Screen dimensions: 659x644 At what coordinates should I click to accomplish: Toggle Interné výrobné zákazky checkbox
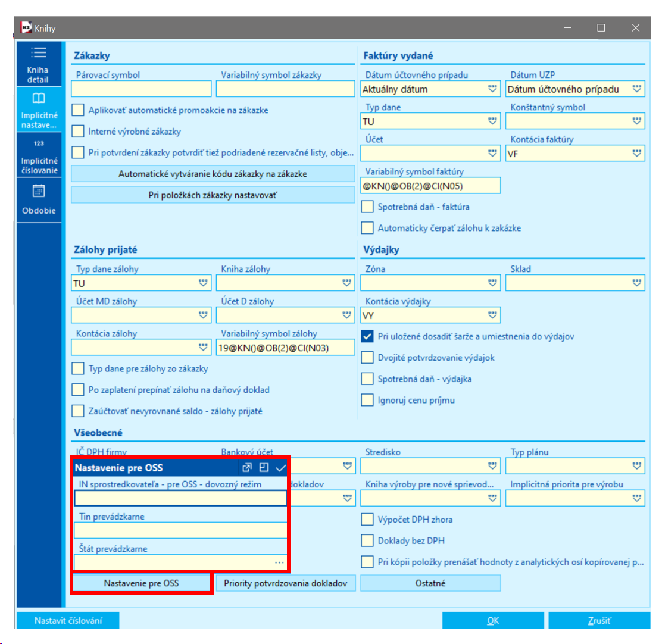click(x=78, y=132)
